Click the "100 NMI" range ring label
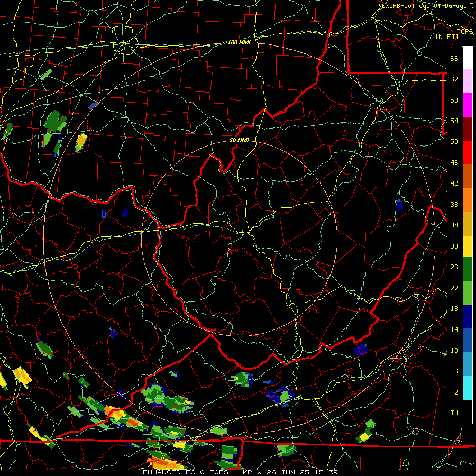This screenshot has width=476, height=476. point(239,42)
